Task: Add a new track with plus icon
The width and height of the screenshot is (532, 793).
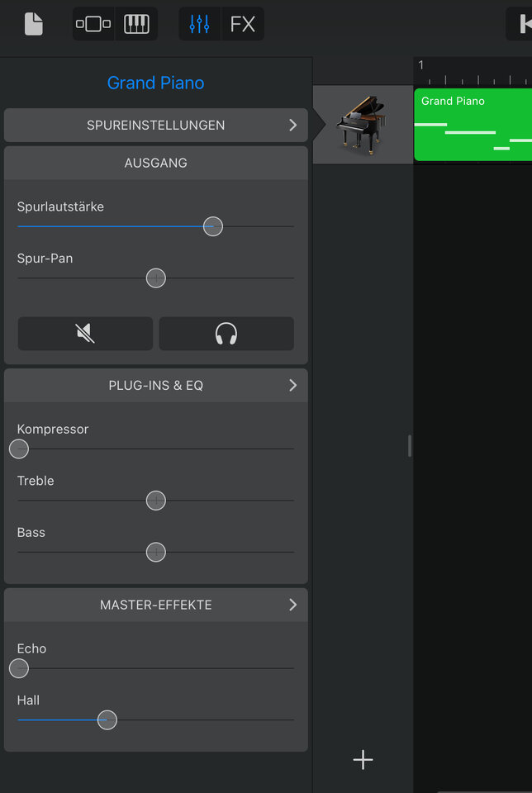Action: point(363,760)
